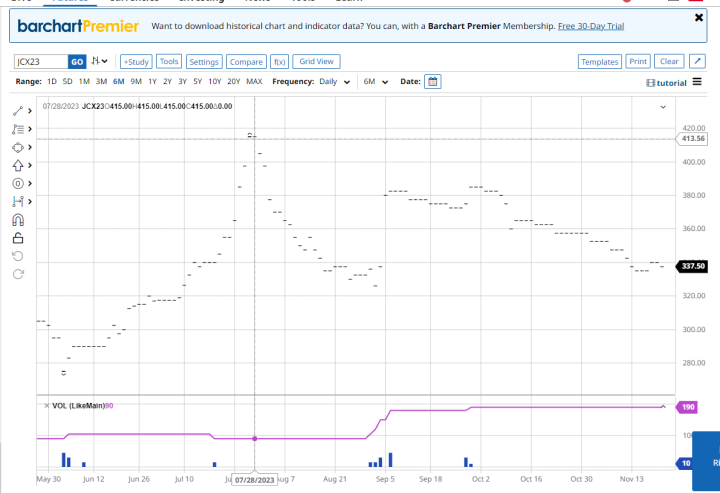Toggle the lock drawings padlock
This screenshot has width=720, height=493.
(x=17, y=238)
